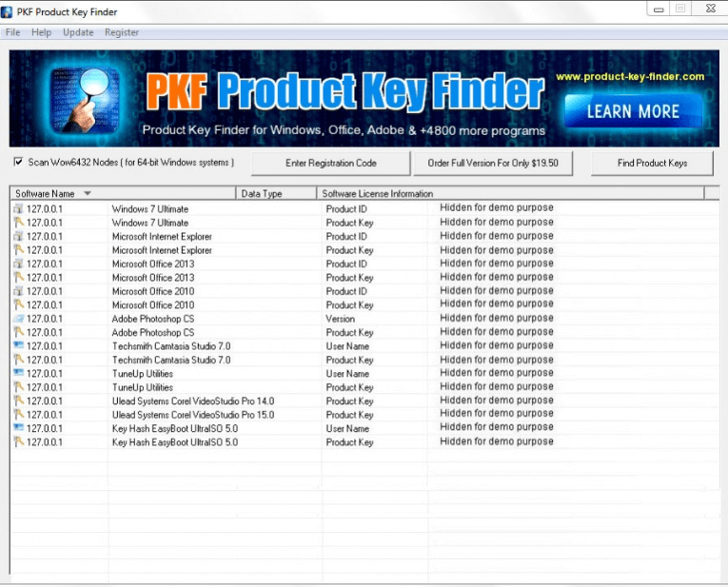The width and height of the screenshot is (728, 587).
Task: Select 'Microsoft Office 2013' Product ID row text
Action: pos(153,264)
